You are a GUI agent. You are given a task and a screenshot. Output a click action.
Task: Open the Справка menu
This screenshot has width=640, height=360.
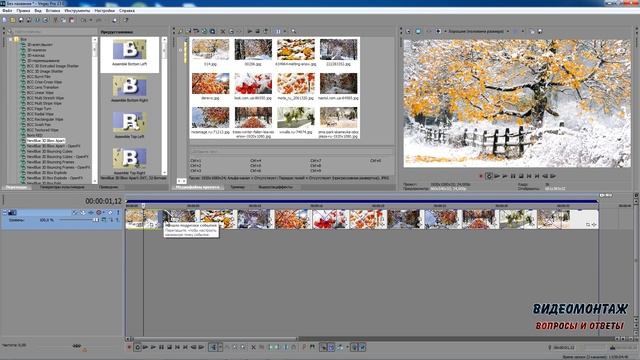[x=127, y=11]
